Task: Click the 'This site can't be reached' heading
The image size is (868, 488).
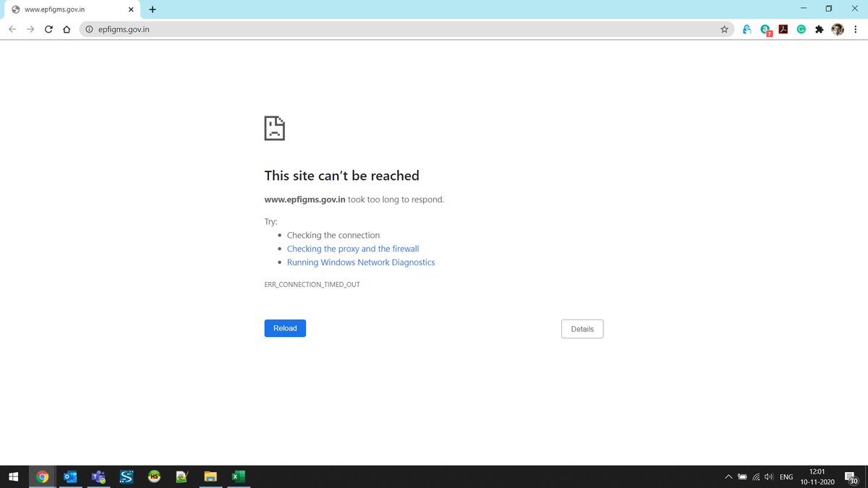Action: tap(342, 176)
